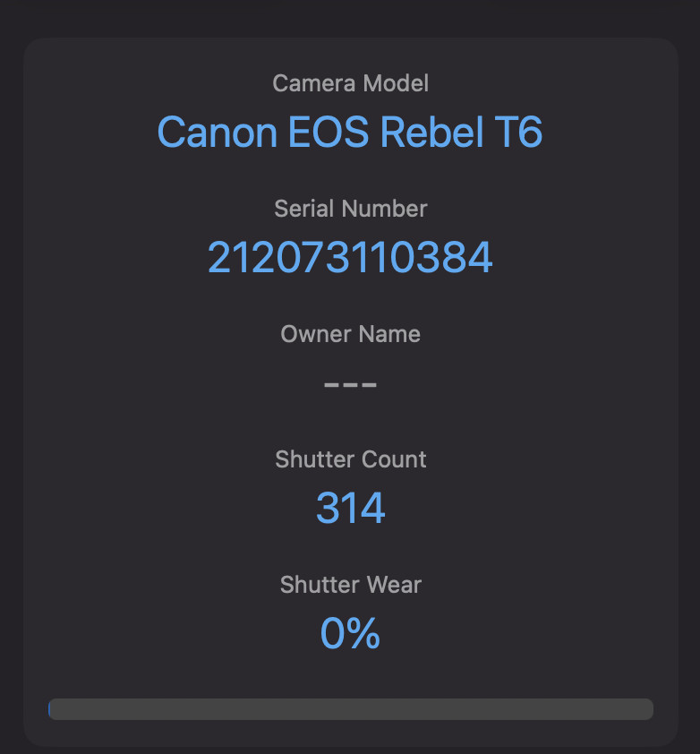Click the Shutter Count label
Image resolution: width=700 pixels, height=754 pixels.
point(350,459)
